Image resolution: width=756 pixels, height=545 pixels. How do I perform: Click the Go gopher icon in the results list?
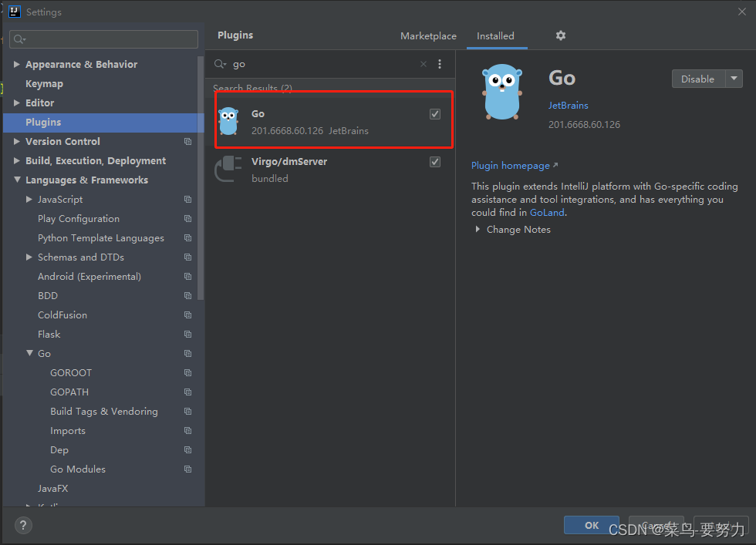[228, 121]
